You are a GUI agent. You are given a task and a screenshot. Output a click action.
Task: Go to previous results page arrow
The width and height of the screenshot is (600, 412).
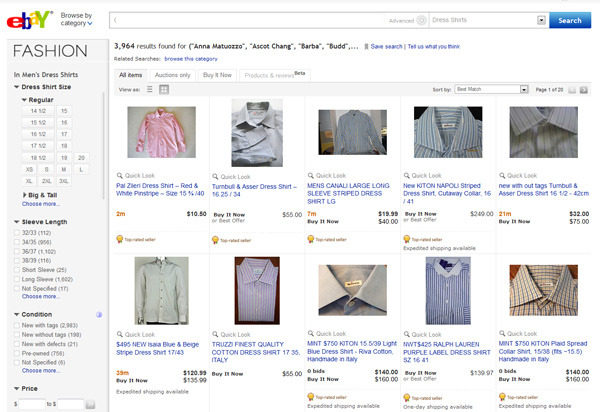click(572, 90)
